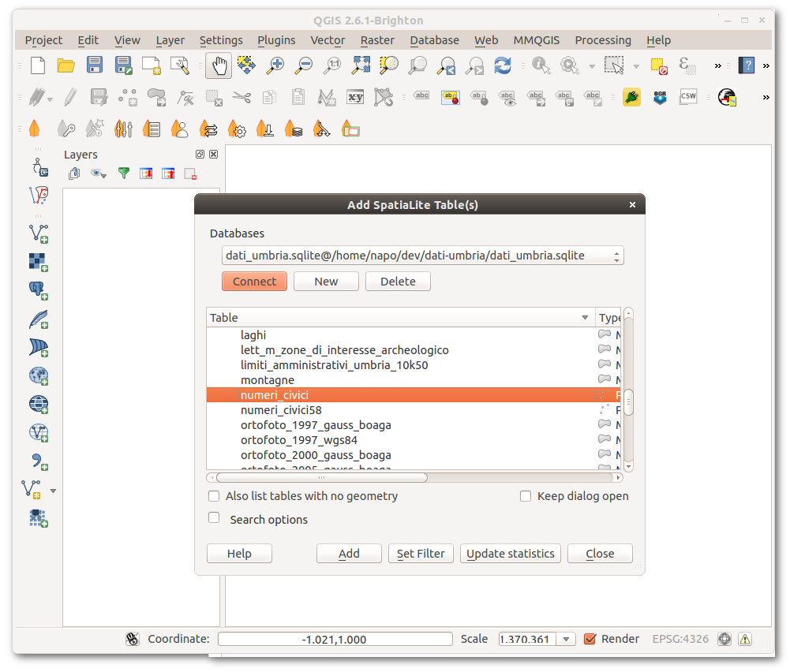Image resolution: width=790 pixels, height=672 pixels.
Task: Click the Update statistics button
Action: (511, 554)
